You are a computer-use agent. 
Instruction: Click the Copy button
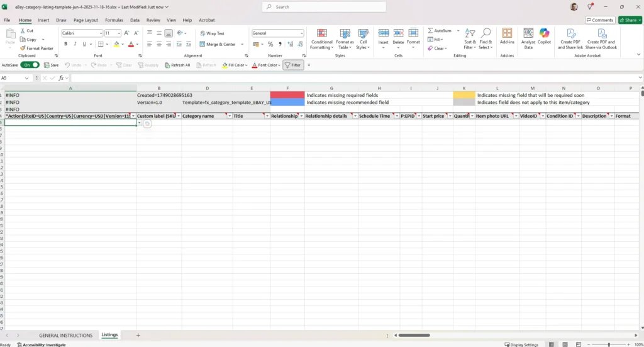click(x=28, y=40)
